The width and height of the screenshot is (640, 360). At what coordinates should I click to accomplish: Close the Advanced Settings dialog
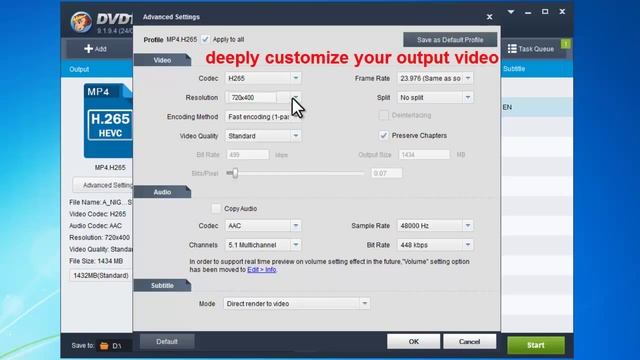pos(489,17)
